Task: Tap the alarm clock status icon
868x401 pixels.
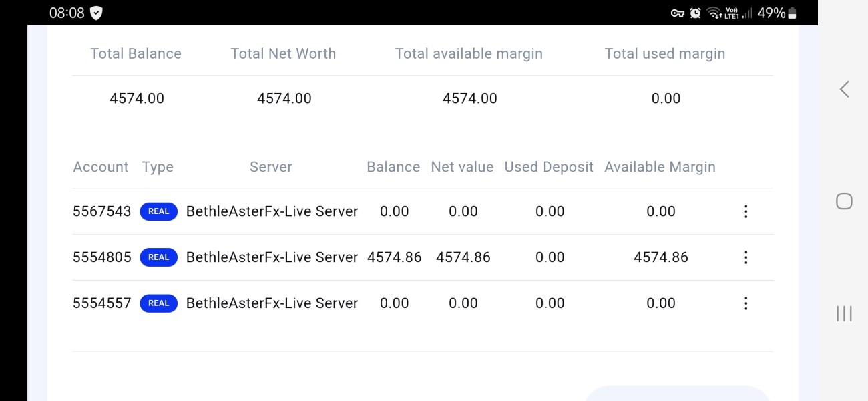Action: (695, 13)
